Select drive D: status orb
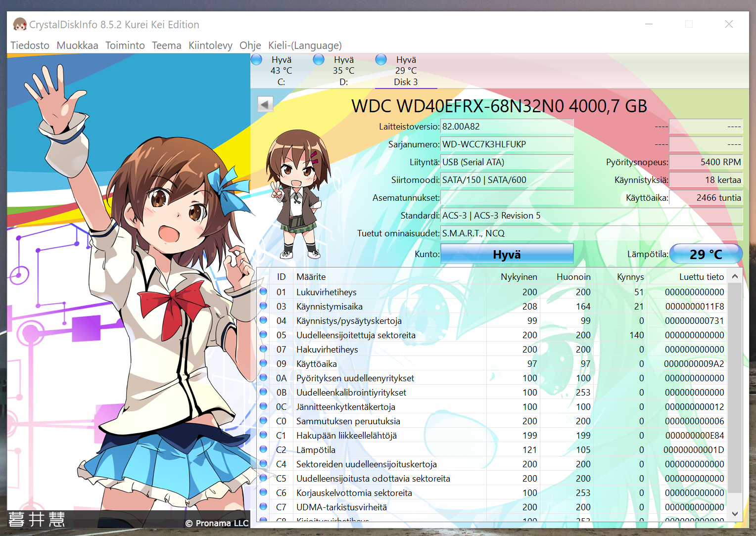This screenshot has height=536, width=756. 319,60
